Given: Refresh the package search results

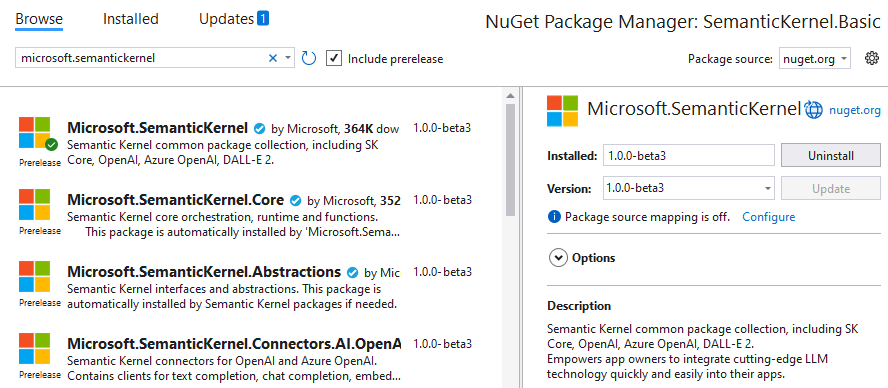Looking at the screenshot, I should tap(309, 58).
